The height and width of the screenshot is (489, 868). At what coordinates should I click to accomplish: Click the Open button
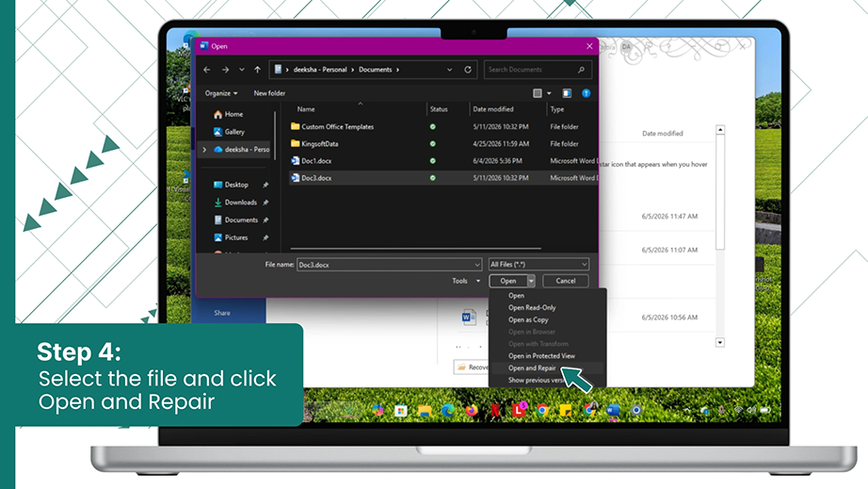507,282
